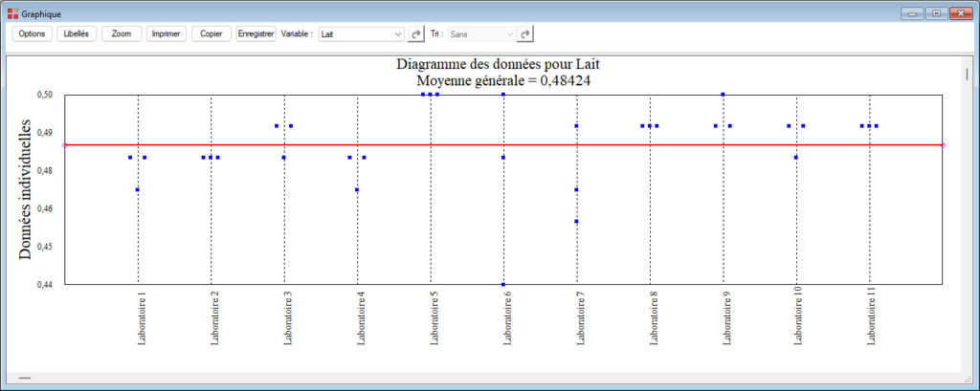
Task: Click the Laboratoire 8 axis label
Action: tap(653, 316)
